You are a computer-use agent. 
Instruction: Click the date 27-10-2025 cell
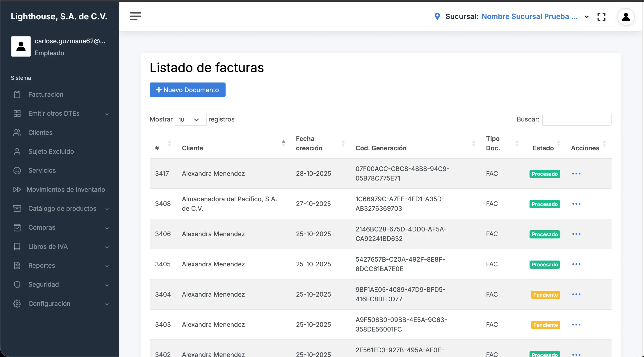coord(313,204)
